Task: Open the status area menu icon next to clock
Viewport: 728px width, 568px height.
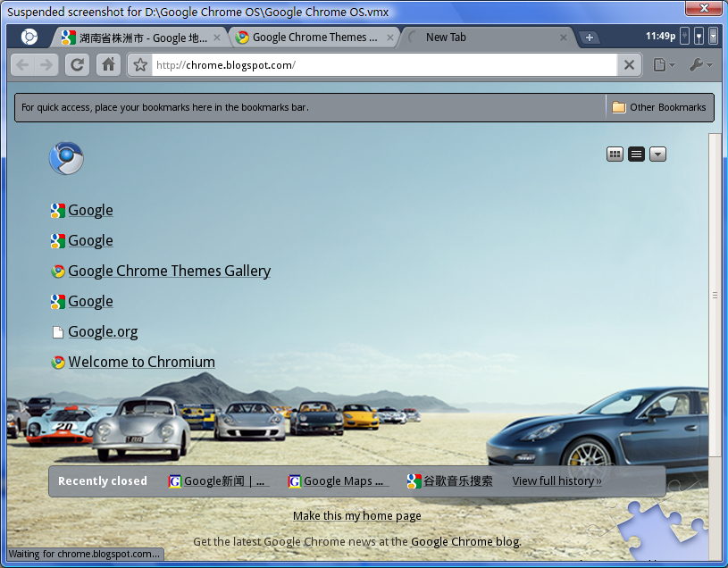Action: click(713, 37)
